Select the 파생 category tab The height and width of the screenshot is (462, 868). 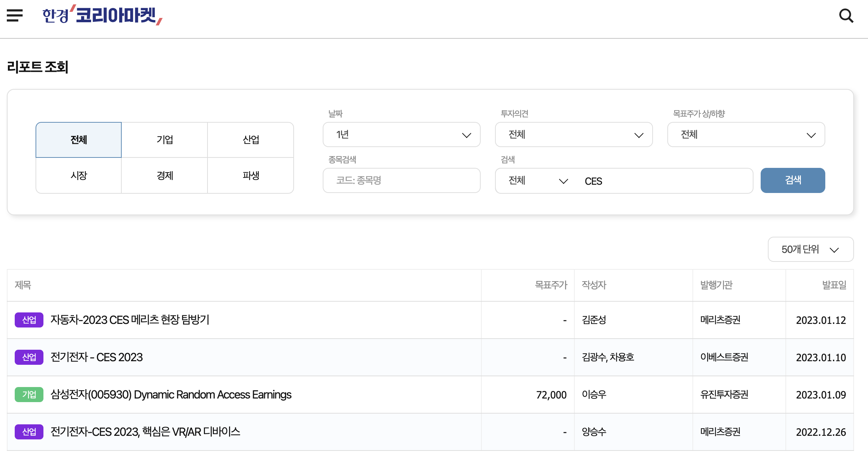(251, 175)
